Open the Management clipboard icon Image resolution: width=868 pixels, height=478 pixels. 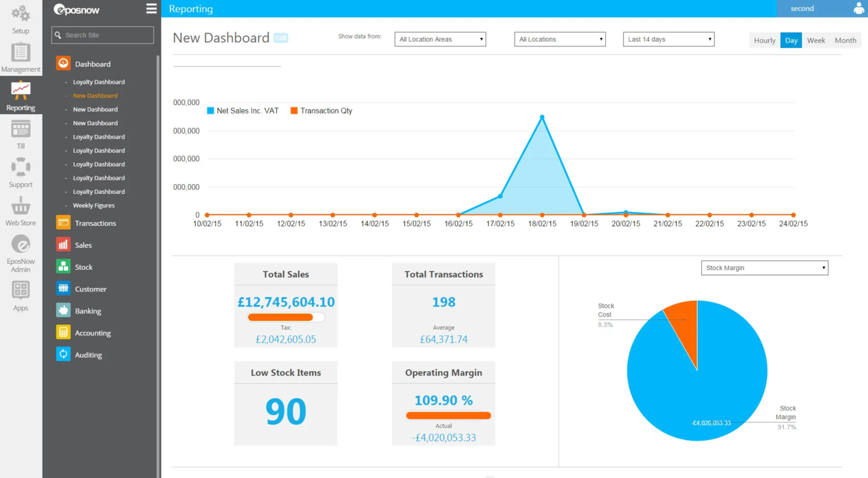(x=21, y=52)
